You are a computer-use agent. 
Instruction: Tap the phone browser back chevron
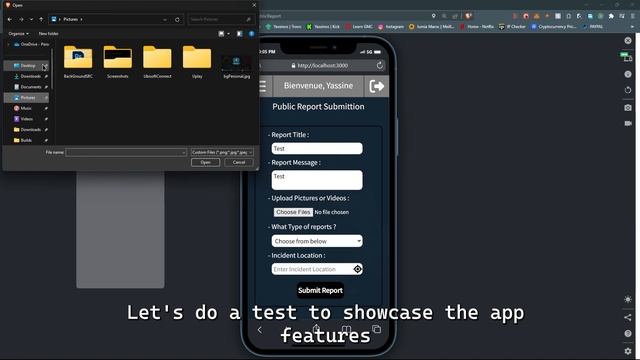click(x=260, y=329)
